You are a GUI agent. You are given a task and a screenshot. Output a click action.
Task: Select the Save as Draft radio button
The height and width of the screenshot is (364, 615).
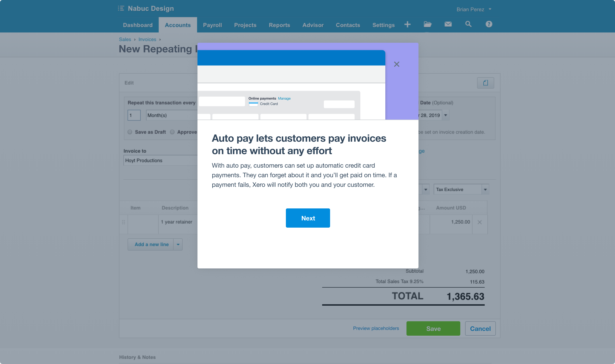point(130,132)
